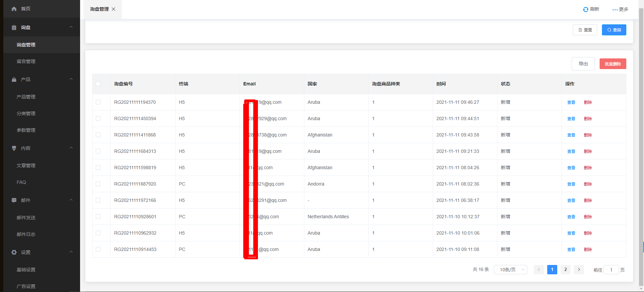Click 删除 for row RG20211111684313
This screenshot has height=292, width=644.
(588, 152)
